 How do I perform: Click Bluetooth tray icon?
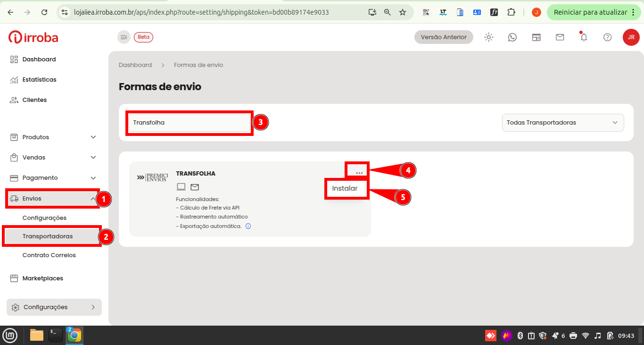click(520, 336)
